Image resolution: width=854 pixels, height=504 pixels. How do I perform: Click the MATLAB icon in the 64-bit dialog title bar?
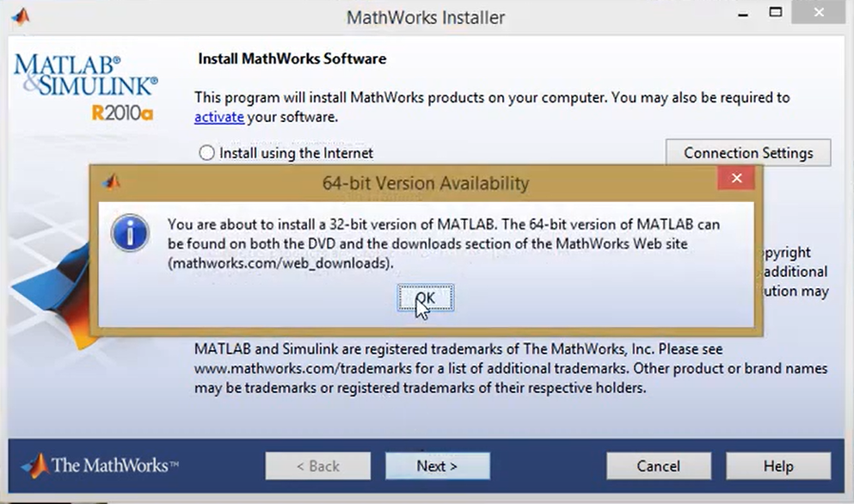pos(112,181)
